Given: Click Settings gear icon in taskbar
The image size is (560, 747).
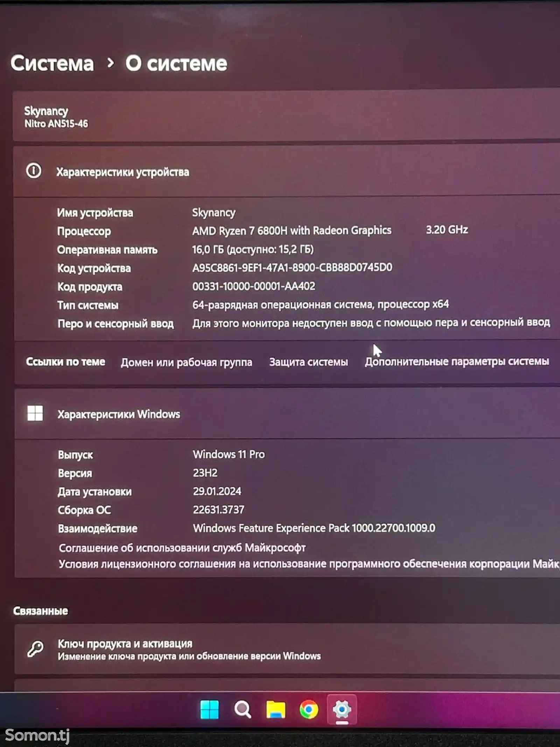Looking at the screenshot, I should (342, 710).
